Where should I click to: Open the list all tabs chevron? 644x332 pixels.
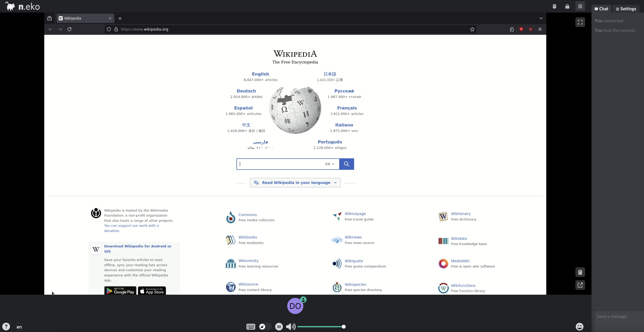tap(541, 18)
